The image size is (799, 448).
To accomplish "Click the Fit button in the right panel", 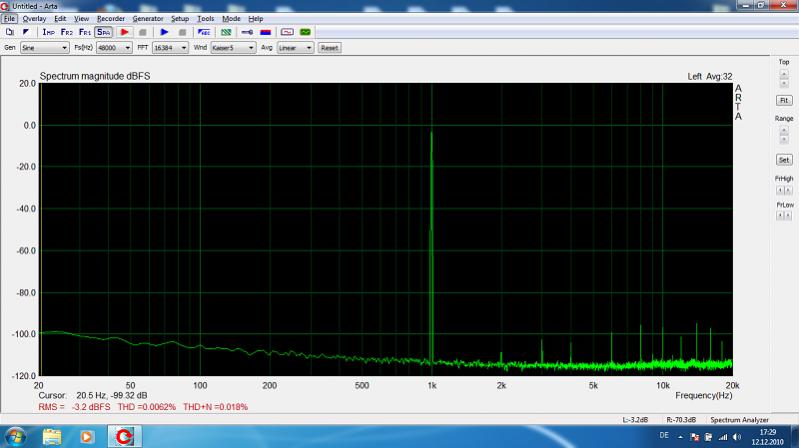I will 784,101.
